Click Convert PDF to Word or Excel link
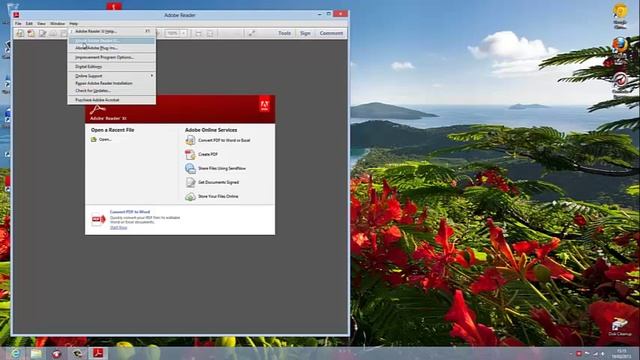This screenshot has width=640, height=360. click(224, 140)
